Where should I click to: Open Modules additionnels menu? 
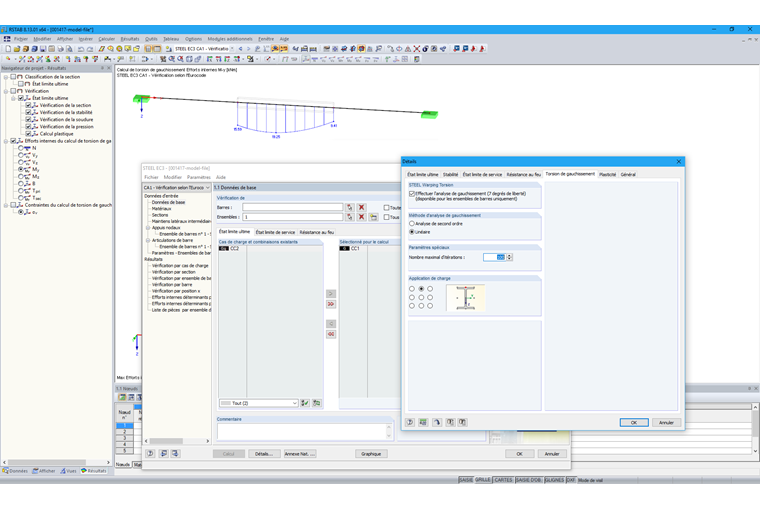230,39
